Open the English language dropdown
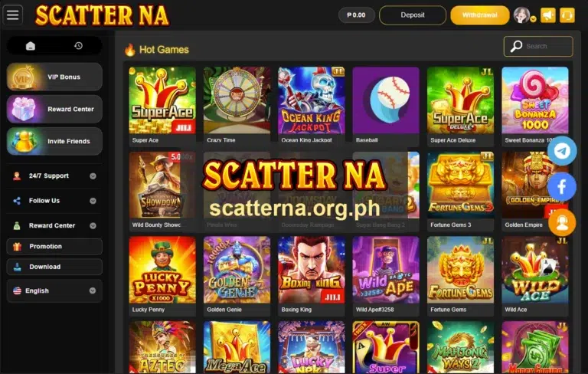The height and width of the screenshot is (374, 588). (54, 290)
